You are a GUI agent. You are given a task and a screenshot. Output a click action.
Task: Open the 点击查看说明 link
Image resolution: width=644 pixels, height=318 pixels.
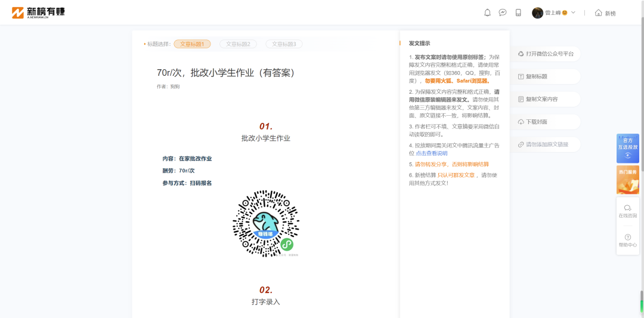(x=431, y=153)
